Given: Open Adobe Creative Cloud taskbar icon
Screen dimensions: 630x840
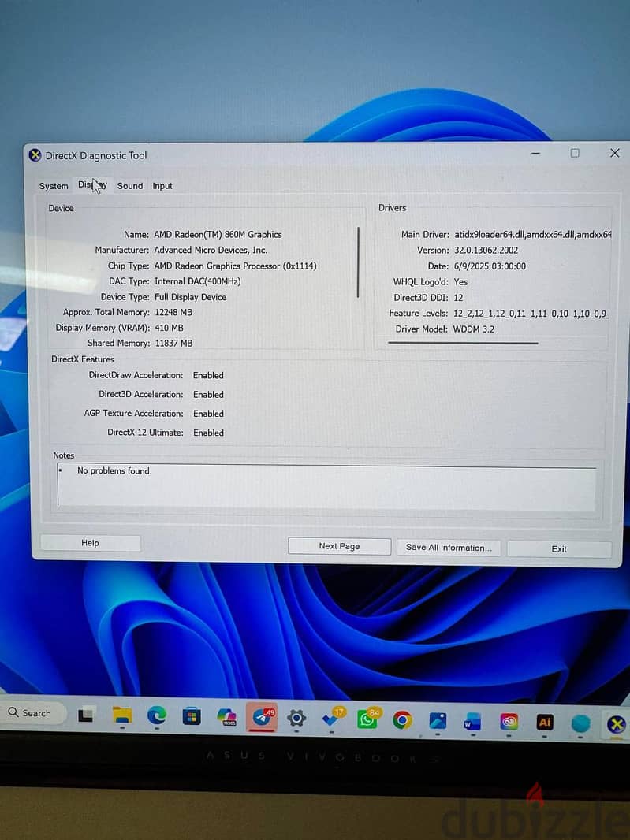Looking at the screenshot, I should tap(509, 722).
